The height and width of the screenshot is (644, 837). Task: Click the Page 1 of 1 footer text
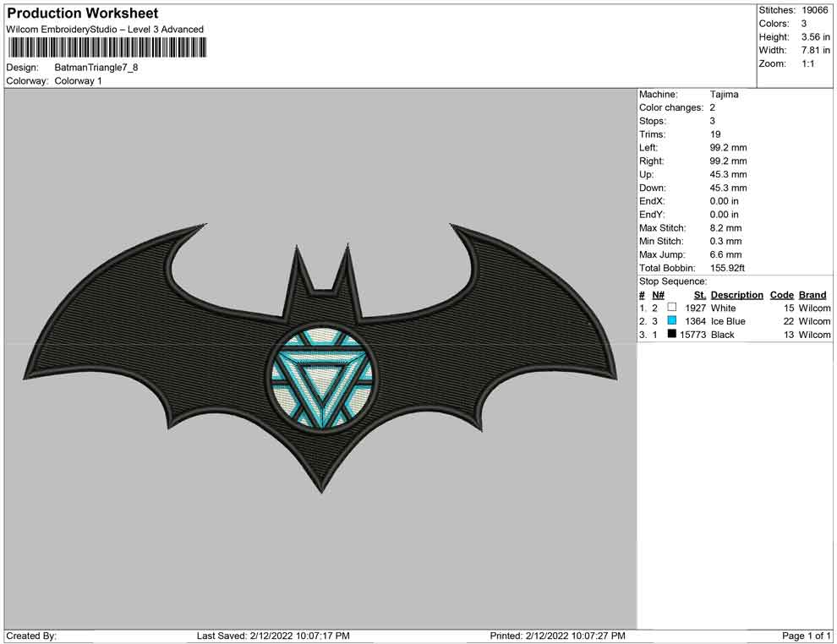(x=807, y=636)
